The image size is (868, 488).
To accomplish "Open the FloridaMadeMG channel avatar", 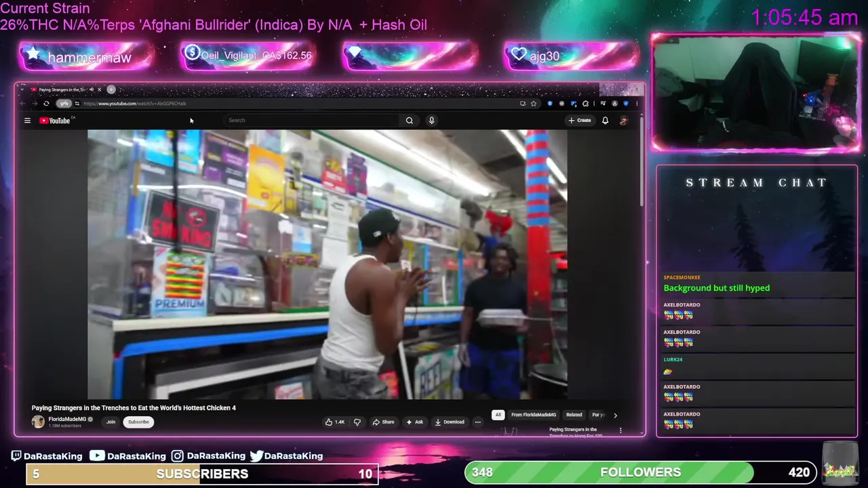I will coord(38,422).
